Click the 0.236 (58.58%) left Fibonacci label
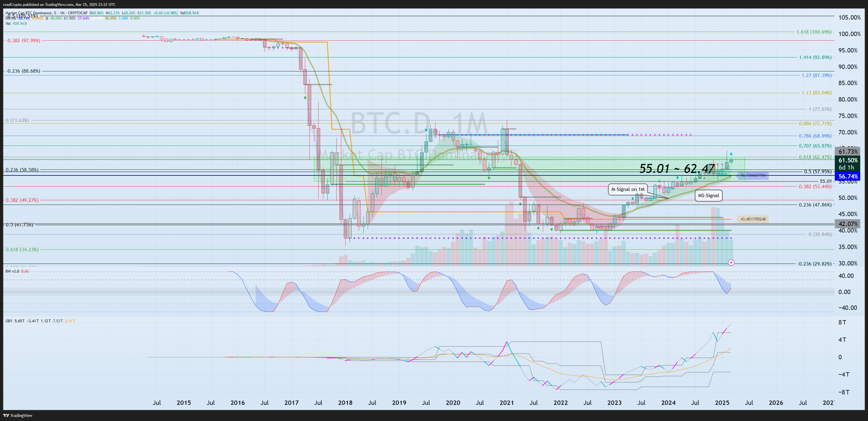The image size is (868, 421). (22, 170)
